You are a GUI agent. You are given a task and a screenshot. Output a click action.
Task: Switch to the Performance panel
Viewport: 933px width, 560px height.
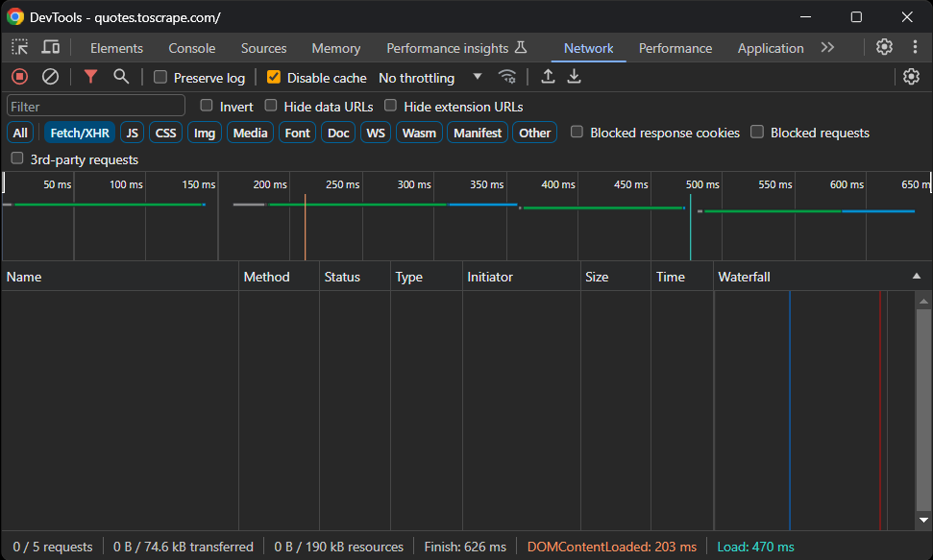[675, 47]
